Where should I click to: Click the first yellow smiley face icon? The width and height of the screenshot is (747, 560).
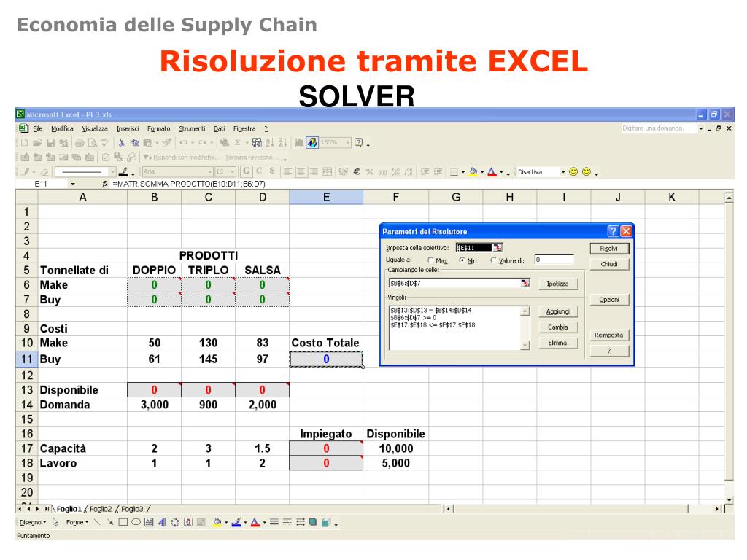(573, 171)
